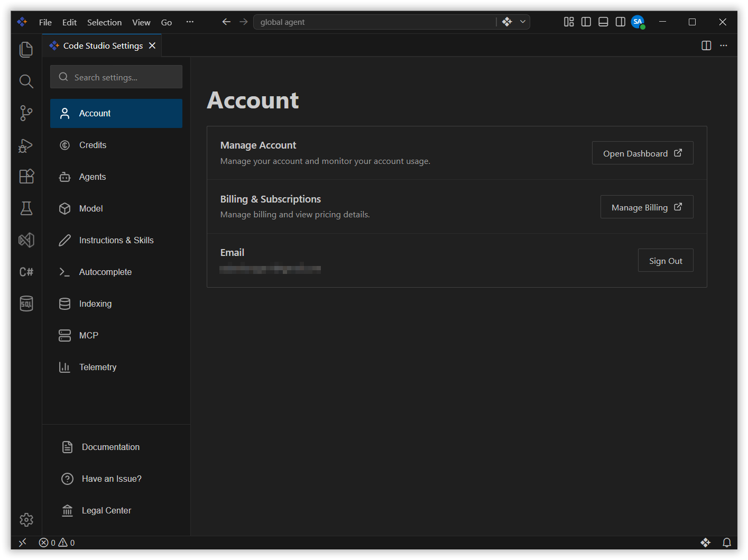Open the Search view in activity bar

(x=26, y=81)
